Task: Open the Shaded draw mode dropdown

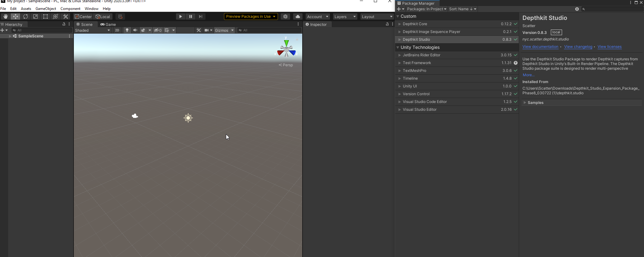Action: point(93,30)
